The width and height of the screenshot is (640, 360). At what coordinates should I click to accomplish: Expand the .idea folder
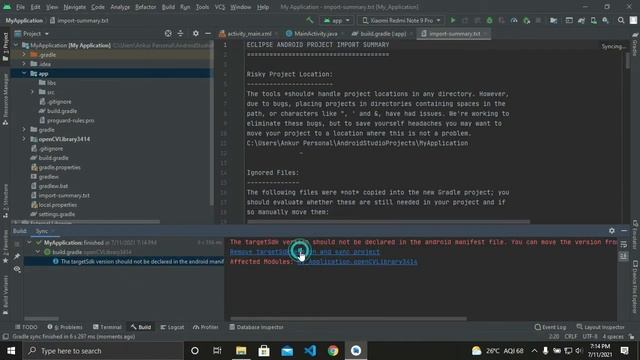24,64
